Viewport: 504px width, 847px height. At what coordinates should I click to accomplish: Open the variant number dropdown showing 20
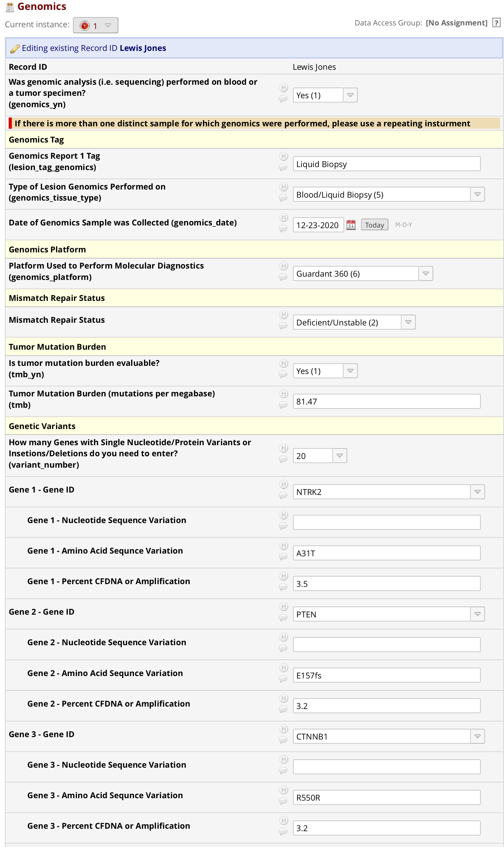tap(320, 456)
